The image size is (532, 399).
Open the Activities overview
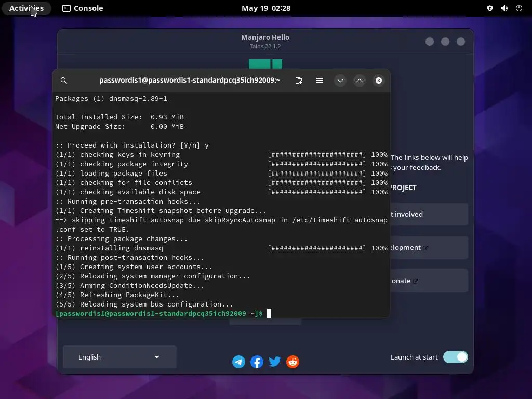[26, 8]
